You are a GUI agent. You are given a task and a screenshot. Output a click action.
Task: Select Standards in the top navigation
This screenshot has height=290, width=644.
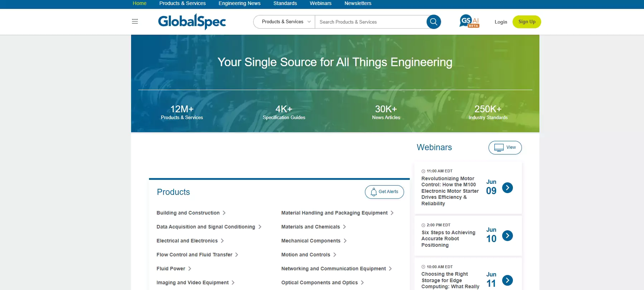pyautogui.click(x=285, y=3)
